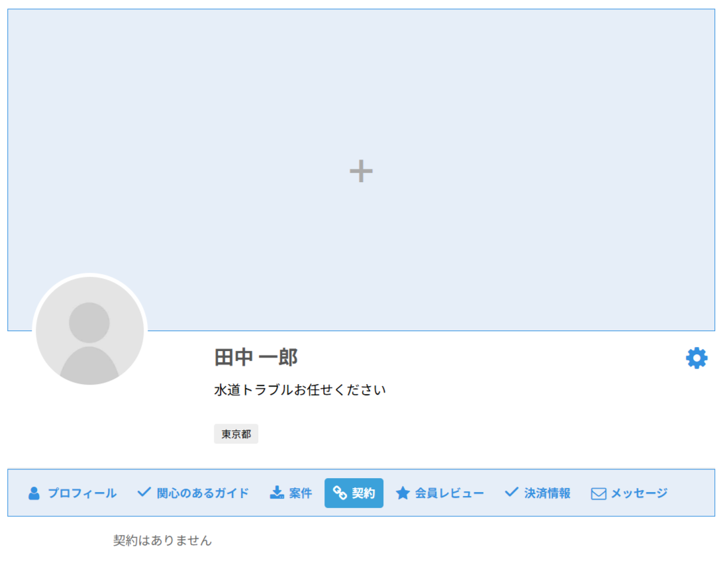This screenshot has width=725, height=588.
Task: Select the 案件 tab
Action: pos(291,493)
